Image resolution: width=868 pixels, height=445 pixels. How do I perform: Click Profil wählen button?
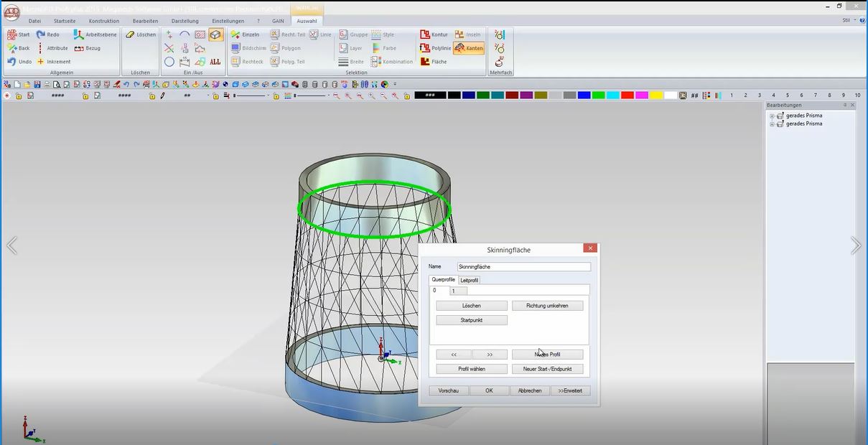[x=472, y=369]
